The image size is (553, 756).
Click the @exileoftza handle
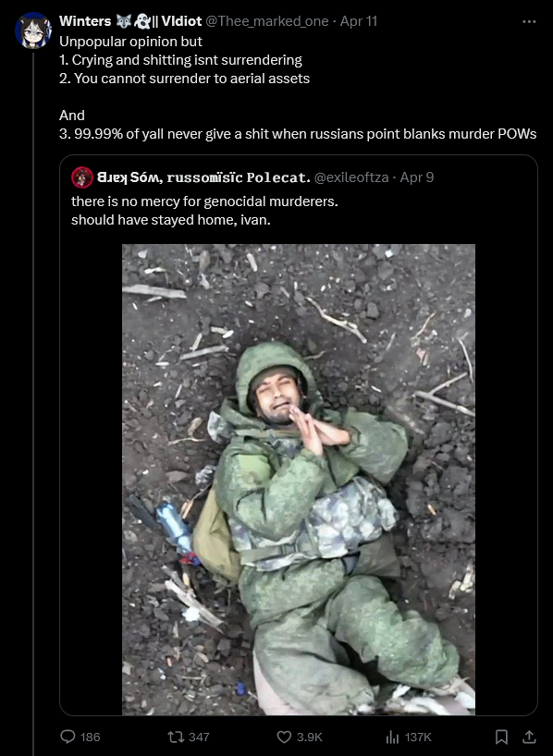point(351,177)
